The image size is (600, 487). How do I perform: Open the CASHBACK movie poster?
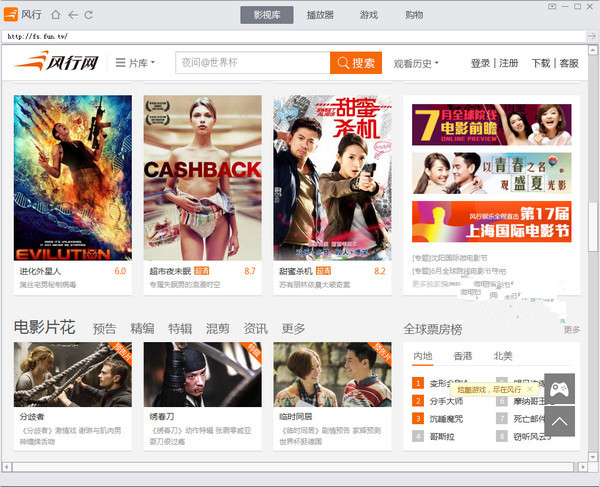(202, 178)
